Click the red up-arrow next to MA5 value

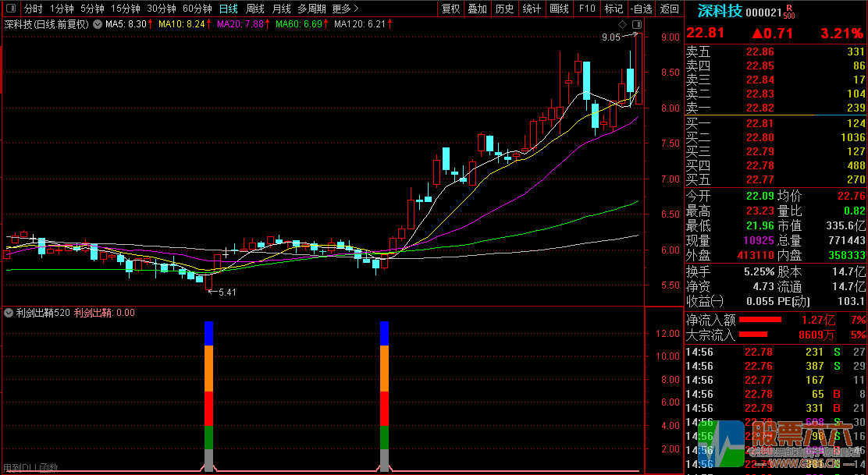tap(151, 24)
